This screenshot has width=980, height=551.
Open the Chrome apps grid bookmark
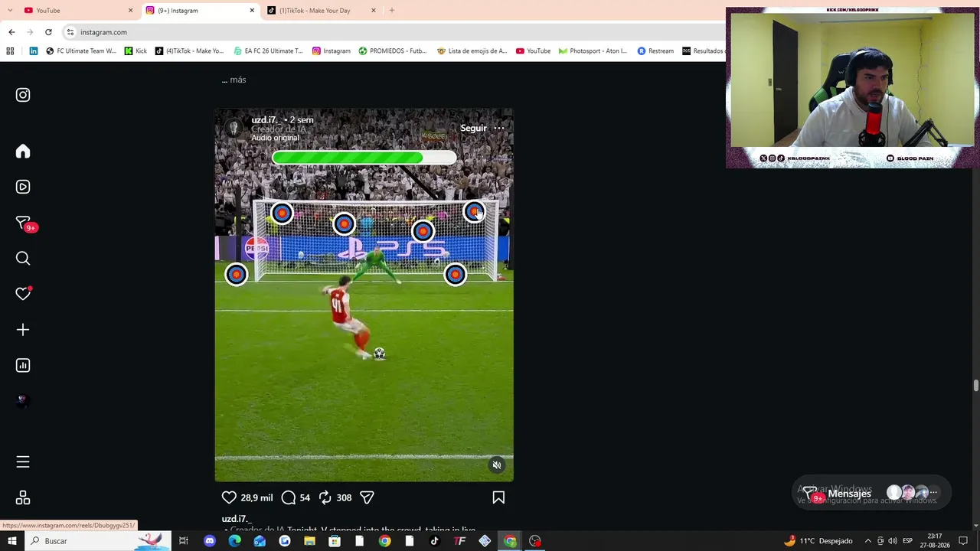(10, 51)
